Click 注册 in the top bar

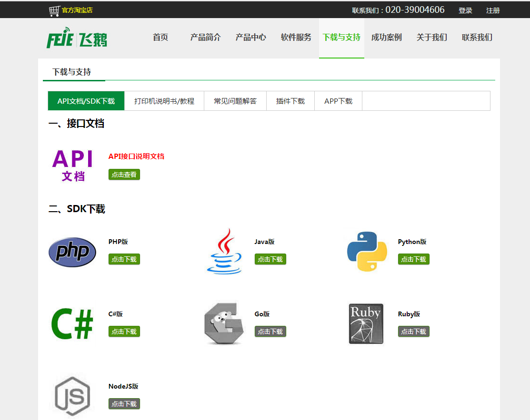pyautogui.click(x=493, y=10)
